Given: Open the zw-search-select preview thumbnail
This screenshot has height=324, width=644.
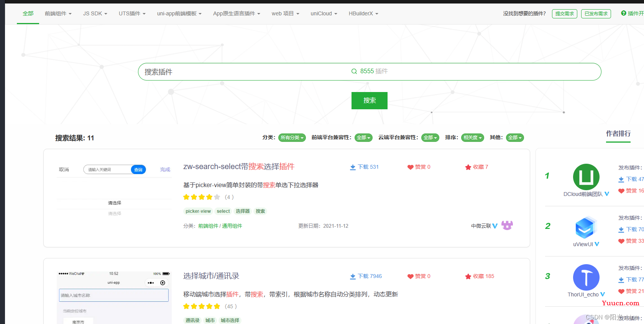Looking at the screenshot, I should 114,191.
